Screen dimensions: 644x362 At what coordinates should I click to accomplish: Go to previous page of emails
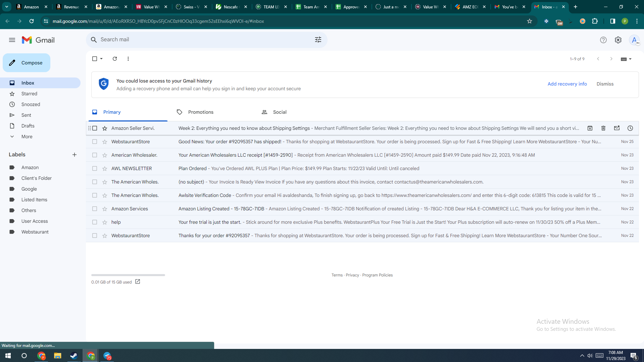(598, 59)
